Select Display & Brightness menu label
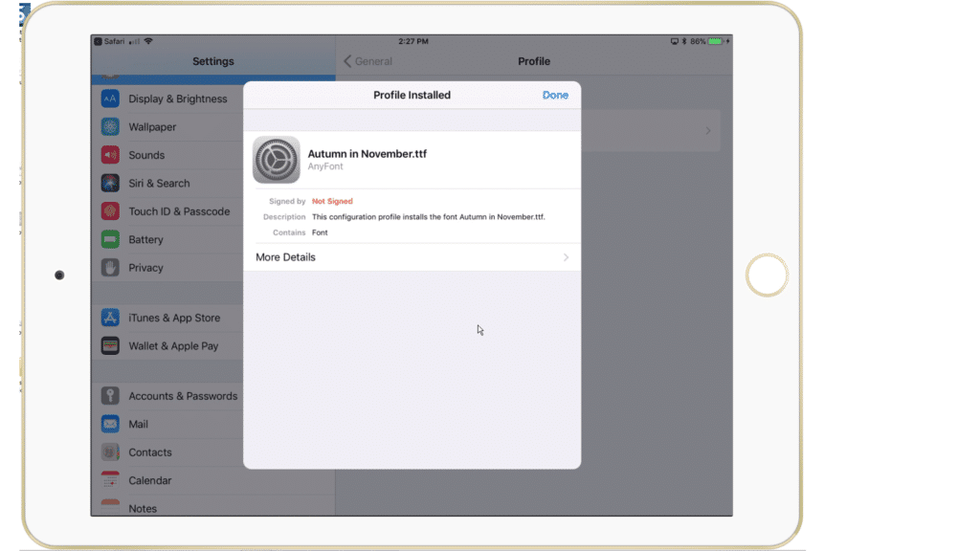Screen dimensions: 980x551 pos(177,99)
